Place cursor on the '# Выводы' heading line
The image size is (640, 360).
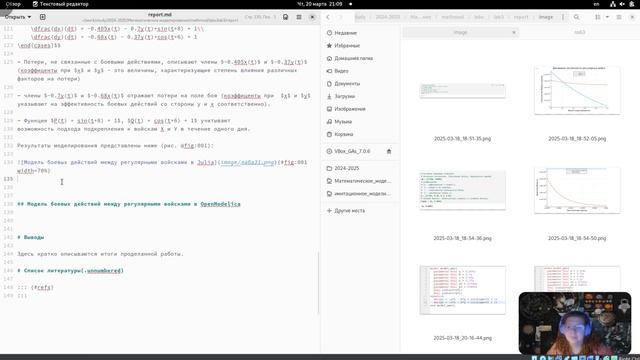[x=31, y=237]
